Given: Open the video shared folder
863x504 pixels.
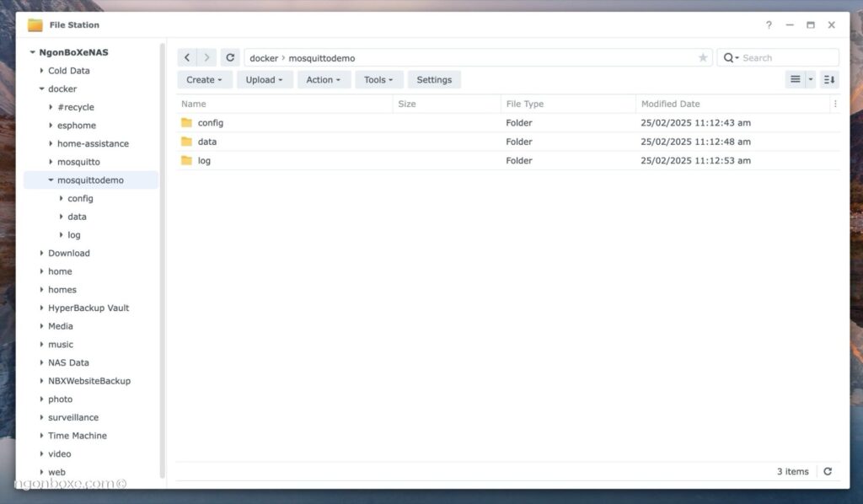Looking at the screenshot, I should click(60, 454).
